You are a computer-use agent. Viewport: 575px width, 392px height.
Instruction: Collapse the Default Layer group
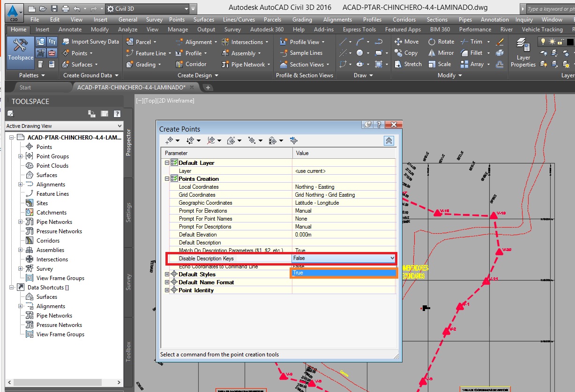167,163
